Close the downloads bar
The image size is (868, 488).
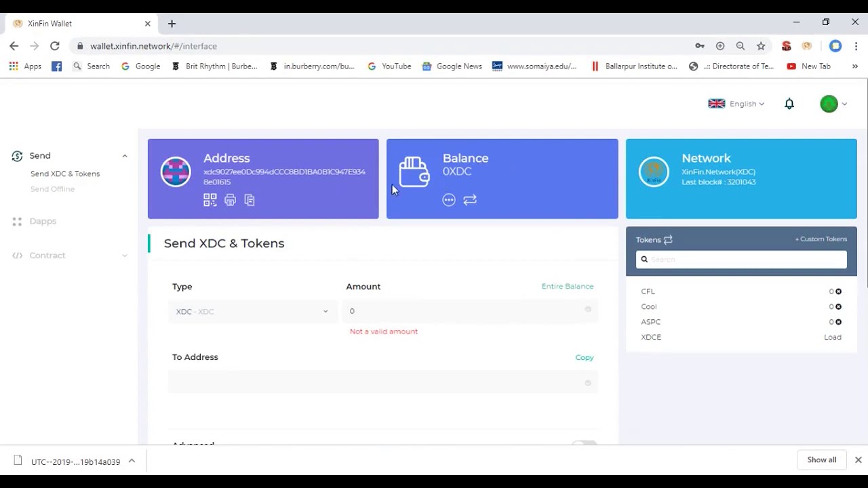tap(858, 460)
